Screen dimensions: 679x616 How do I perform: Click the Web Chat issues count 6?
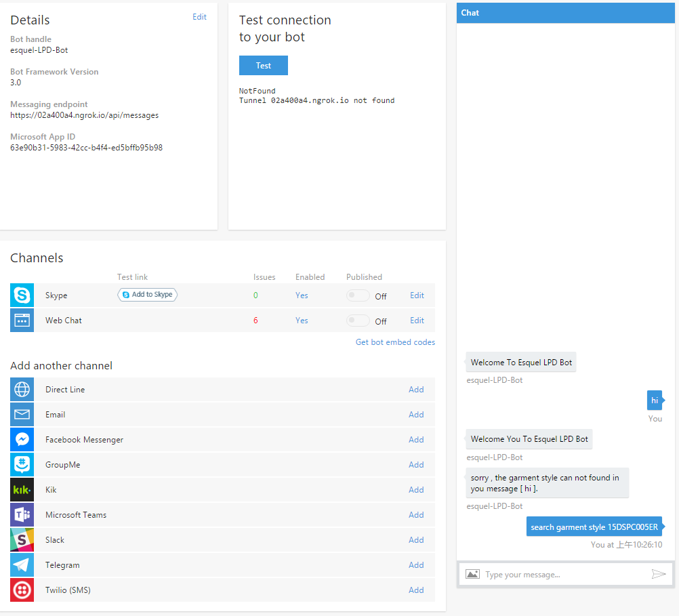click(255, 320)
